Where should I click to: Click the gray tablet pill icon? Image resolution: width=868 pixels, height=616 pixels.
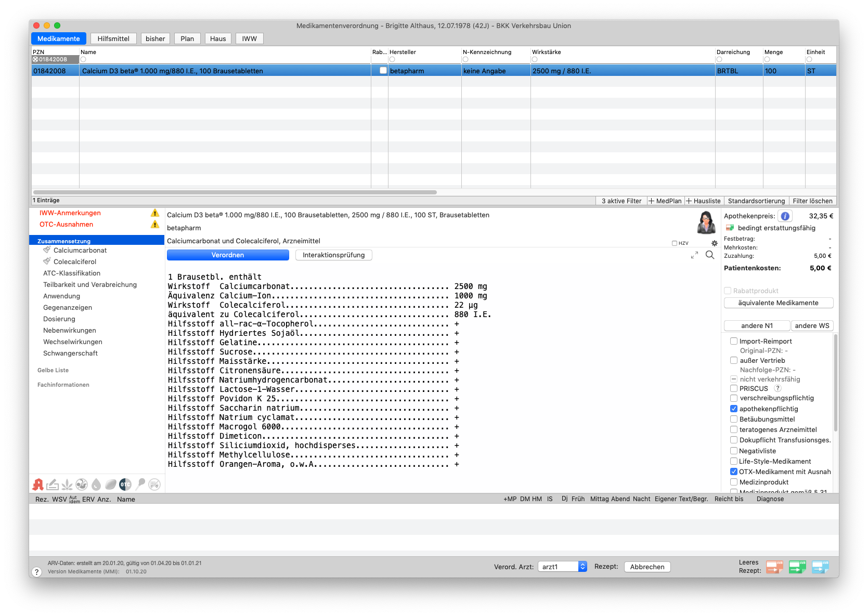111,484
